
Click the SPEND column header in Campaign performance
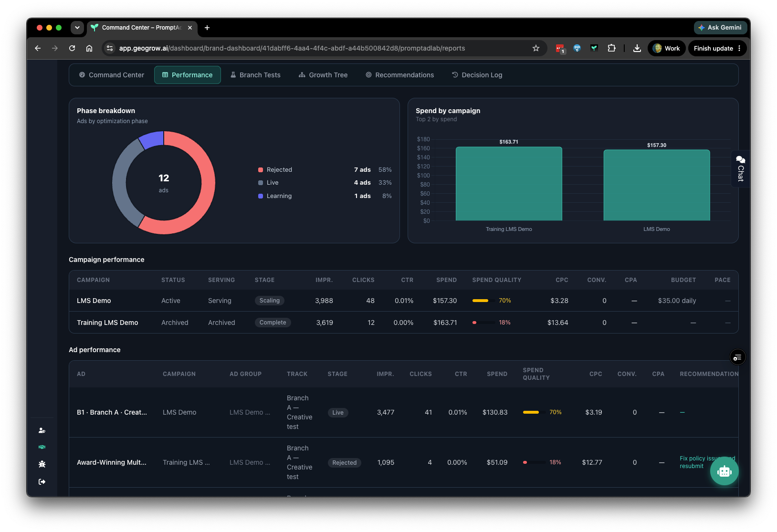coord(447,280)
